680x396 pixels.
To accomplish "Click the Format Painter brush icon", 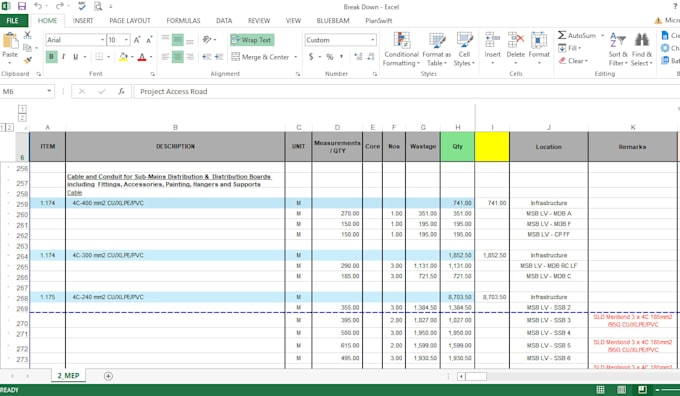I will [x=28, y=60].
